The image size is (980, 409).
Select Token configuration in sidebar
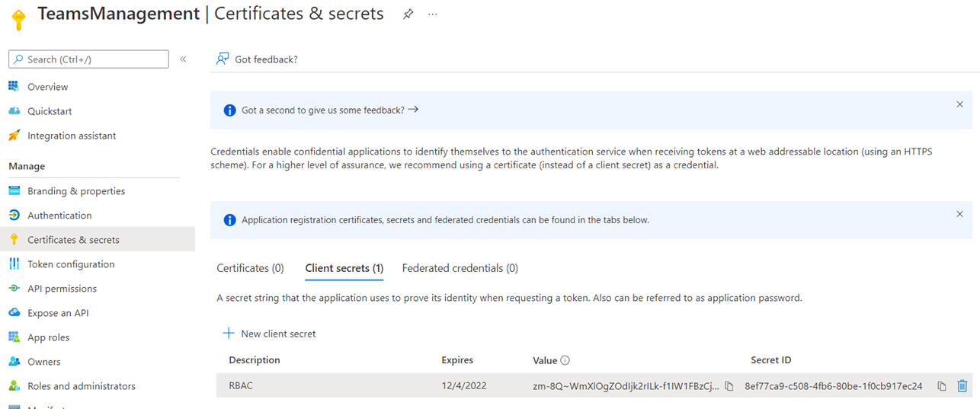[71, 264]
